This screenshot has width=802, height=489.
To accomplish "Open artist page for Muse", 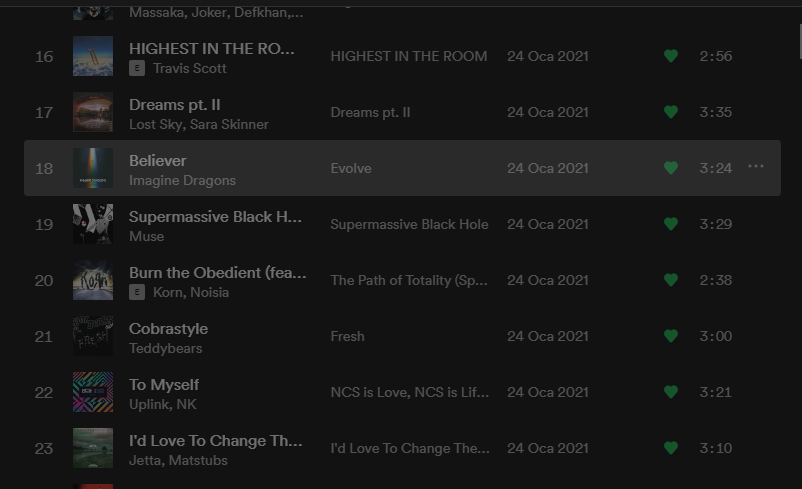I will coord(146,237).
